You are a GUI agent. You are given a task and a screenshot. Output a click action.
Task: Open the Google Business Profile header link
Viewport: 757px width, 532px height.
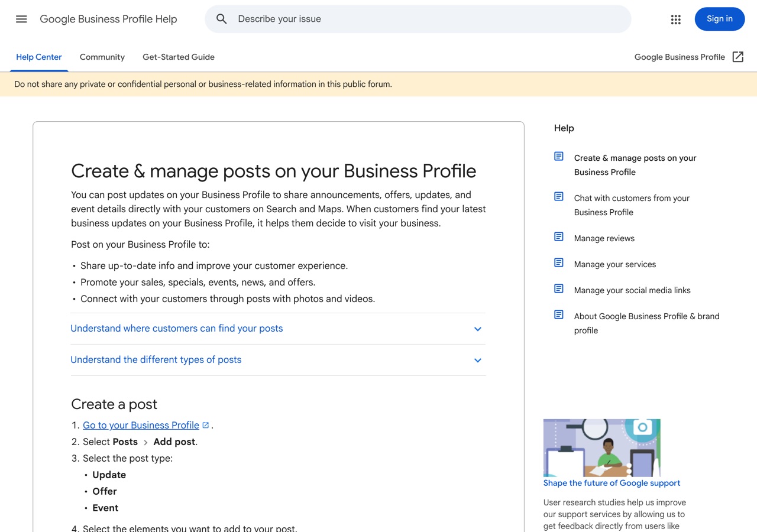point(680,57)
